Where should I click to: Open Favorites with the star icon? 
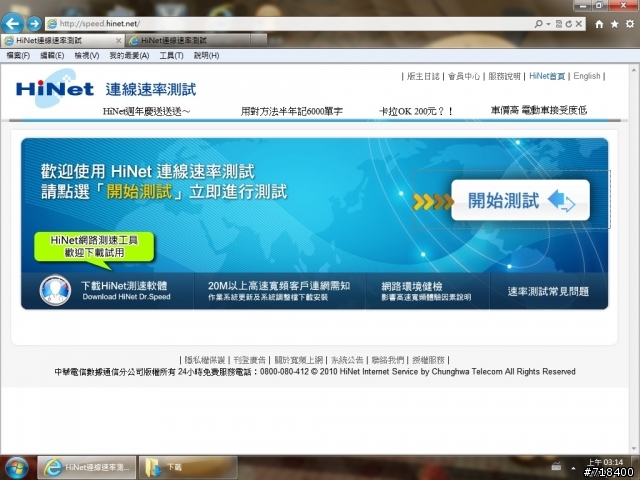point(614,24)
